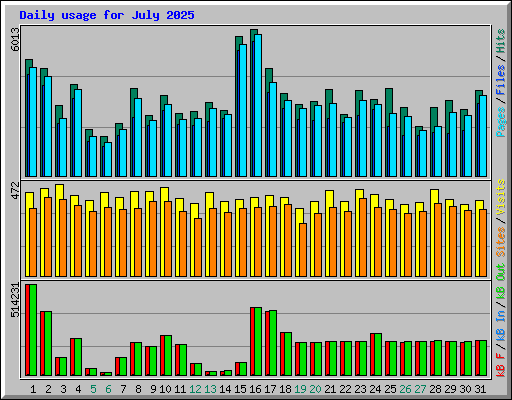512x400 pixels.
Task: Click the green kB Out bar for day 24
Action: pyautogui.click(x=378, y=354)
